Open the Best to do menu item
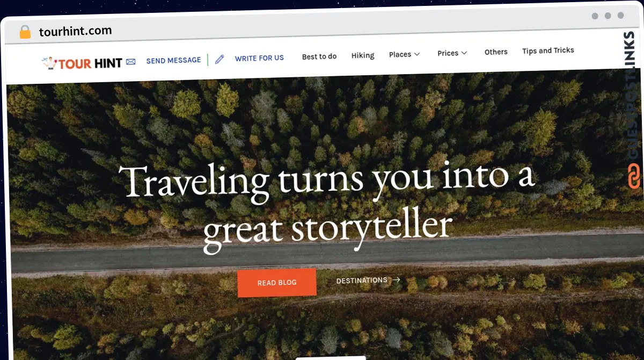Screen dimensions: 644x360 319,56
